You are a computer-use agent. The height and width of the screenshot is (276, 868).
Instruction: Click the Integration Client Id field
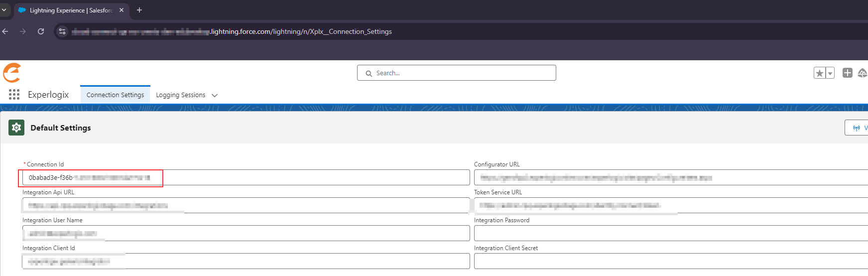[x=246, y=261]
